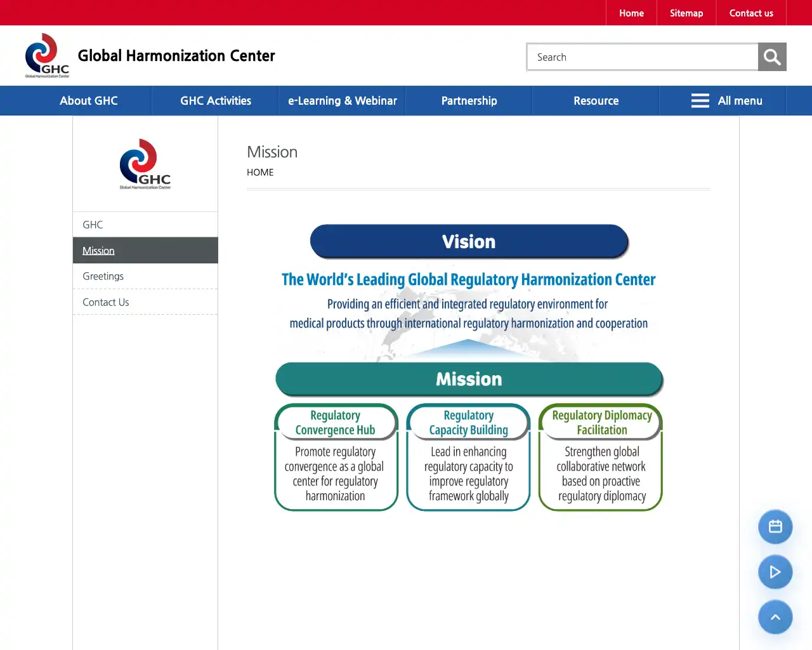Open Greetings from the sidebar
812x650 pixels.
pos(103,276)
